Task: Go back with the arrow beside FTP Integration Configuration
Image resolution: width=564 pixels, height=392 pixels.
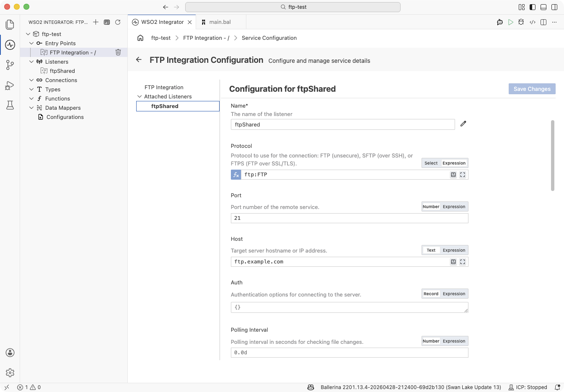Action: click(139, 60)
